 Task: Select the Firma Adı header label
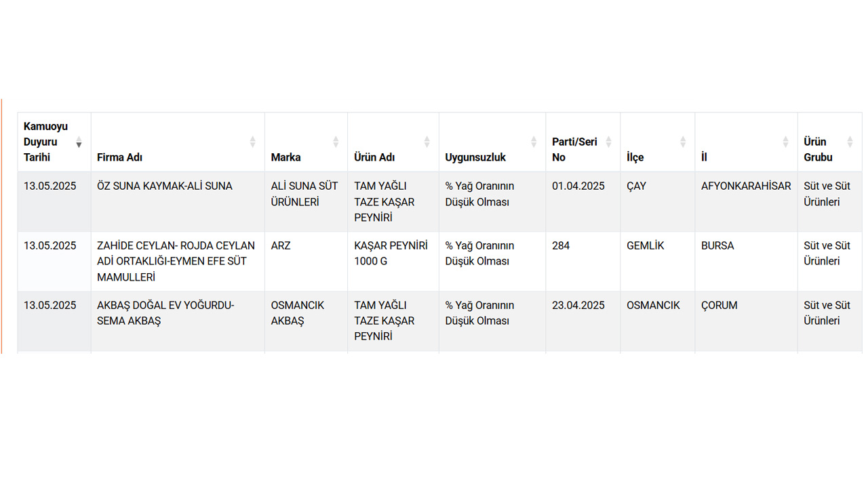(x=119, y=157)
